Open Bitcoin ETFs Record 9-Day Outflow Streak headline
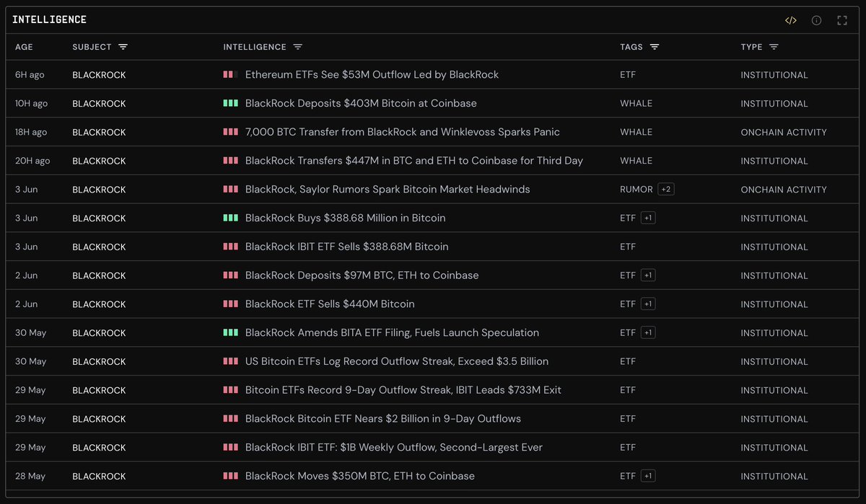Screen dimensions: 866x504 tap(403, 390)
